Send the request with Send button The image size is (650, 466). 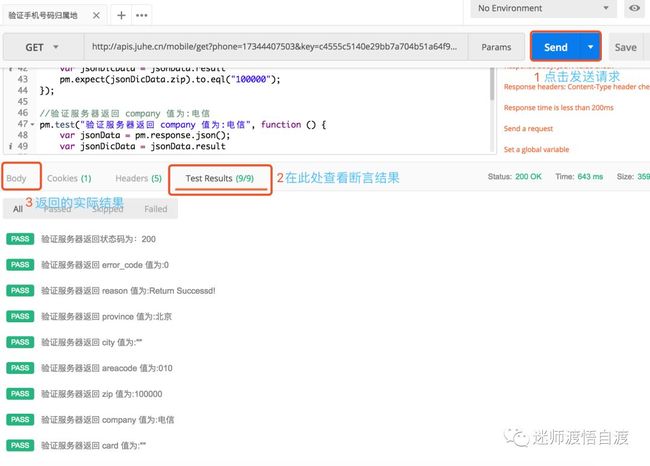[x=555, y=47]
